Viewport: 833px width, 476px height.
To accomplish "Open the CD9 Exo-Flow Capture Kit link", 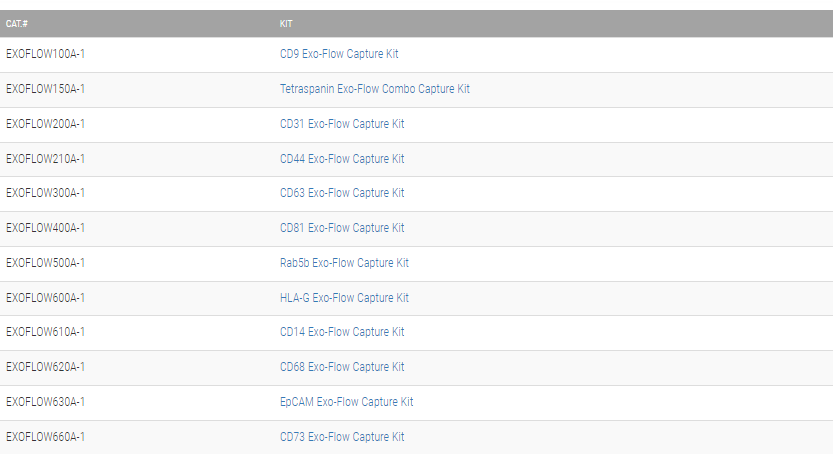I will [339, 54].
